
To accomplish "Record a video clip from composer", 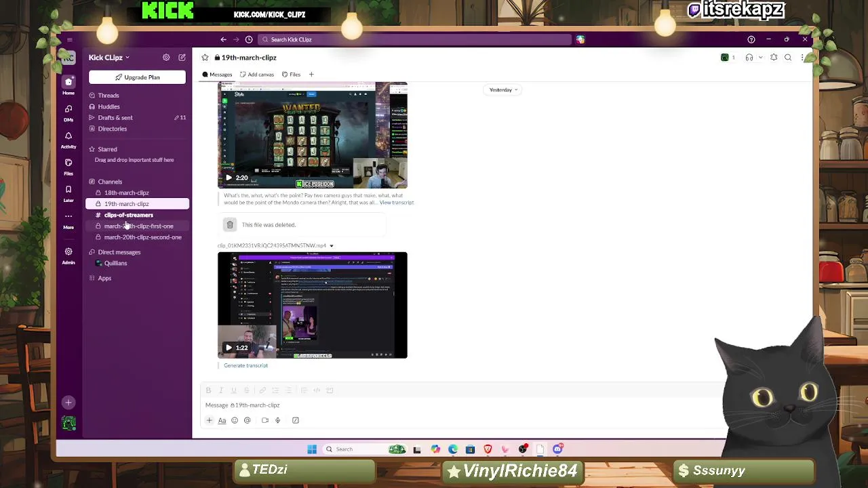I will click(x=265, y=421).
